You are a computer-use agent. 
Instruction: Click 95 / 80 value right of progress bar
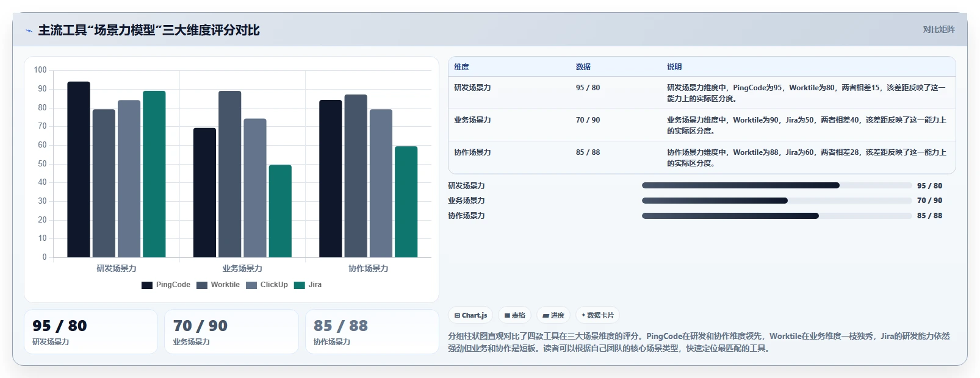[929, 186]
